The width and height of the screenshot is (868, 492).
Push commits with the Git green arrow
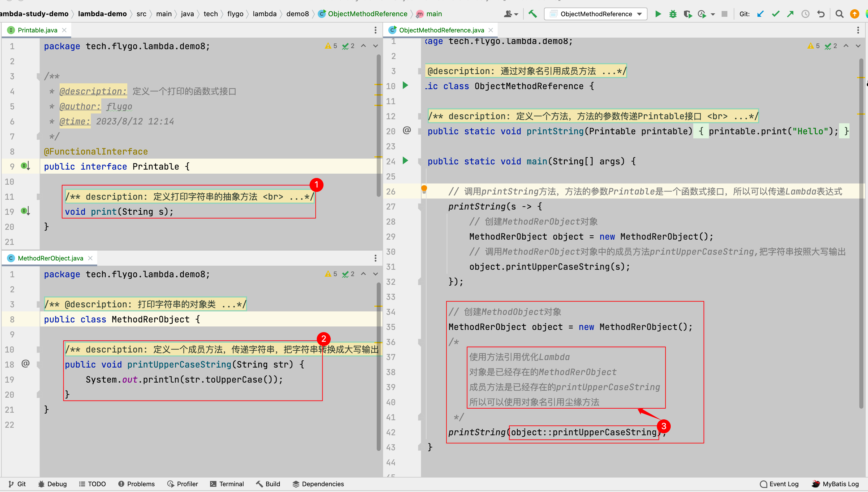(790, 14)
